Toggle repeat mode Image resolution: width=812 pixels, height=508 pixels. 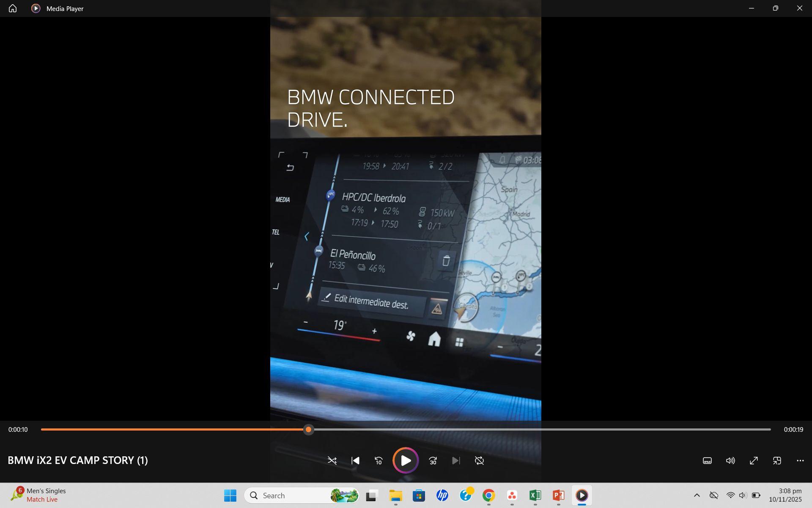pyautogui.click(x=479, y=461)
